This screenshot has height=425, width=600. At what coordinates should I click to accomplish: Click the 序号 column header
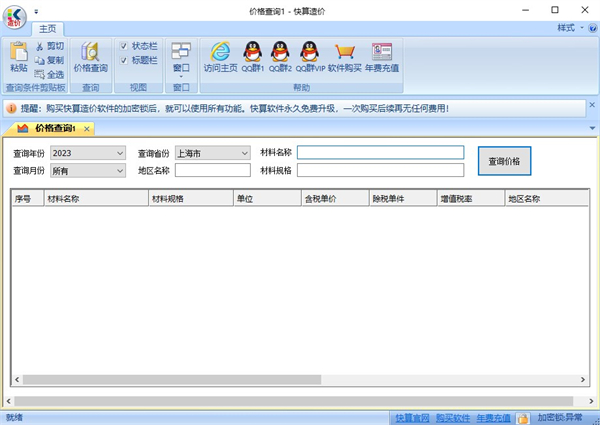point(28,199)
